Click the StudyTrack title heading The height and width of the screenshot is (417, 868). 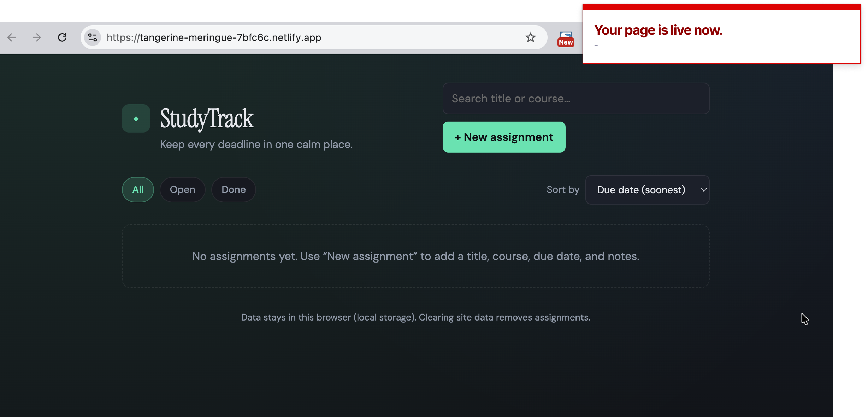(x=207, y=119)
